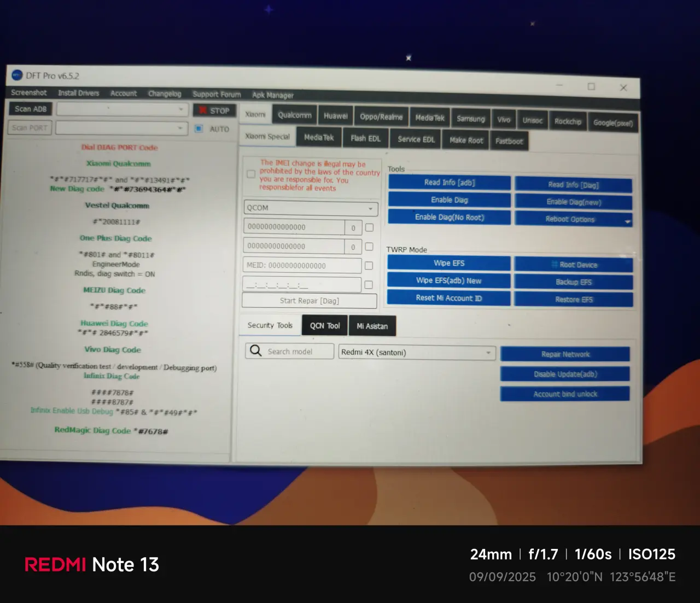Open the Apk Manager menu

(x=273, y=95)
